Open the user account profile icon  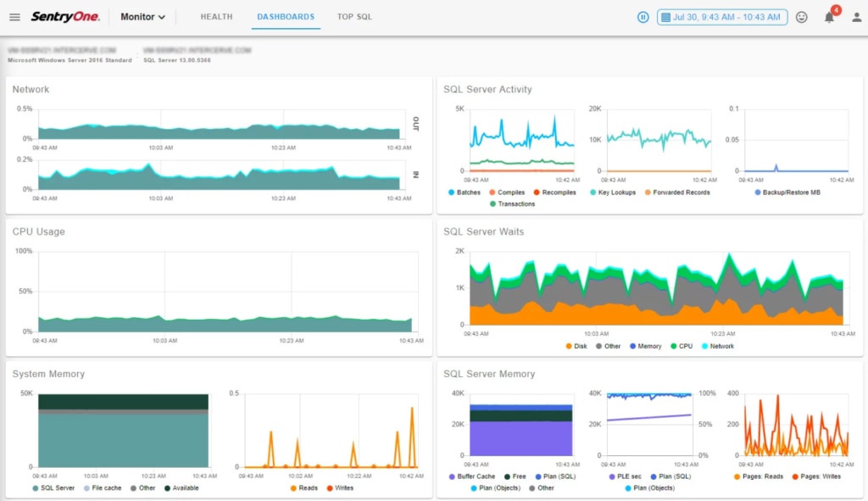[856, 17]
